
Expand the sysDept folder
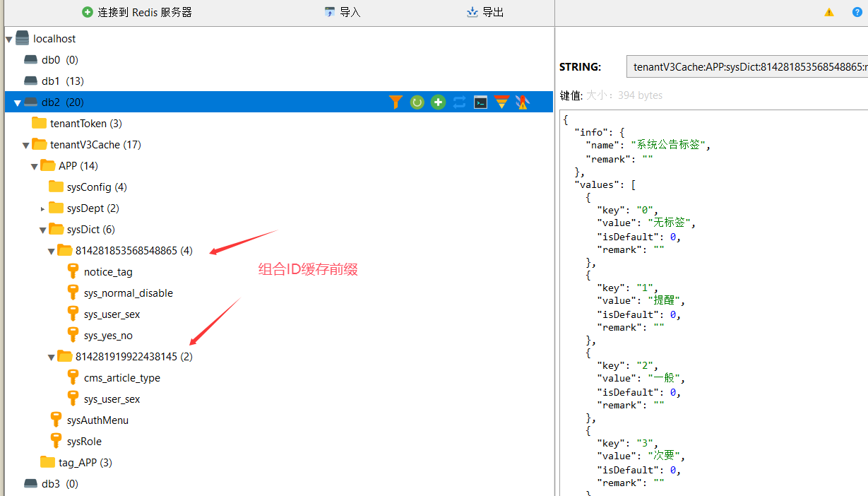[x=42, y=208]
